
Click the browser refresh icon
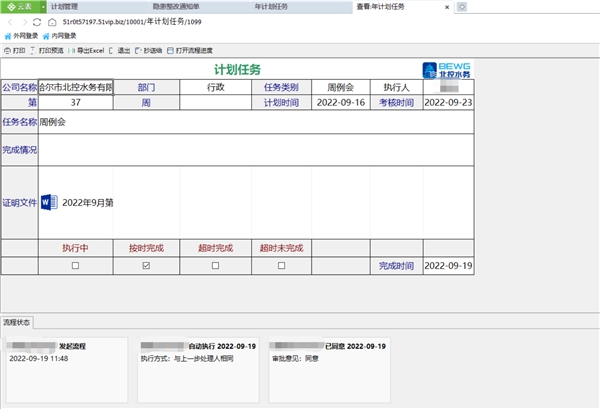[37, 22]
